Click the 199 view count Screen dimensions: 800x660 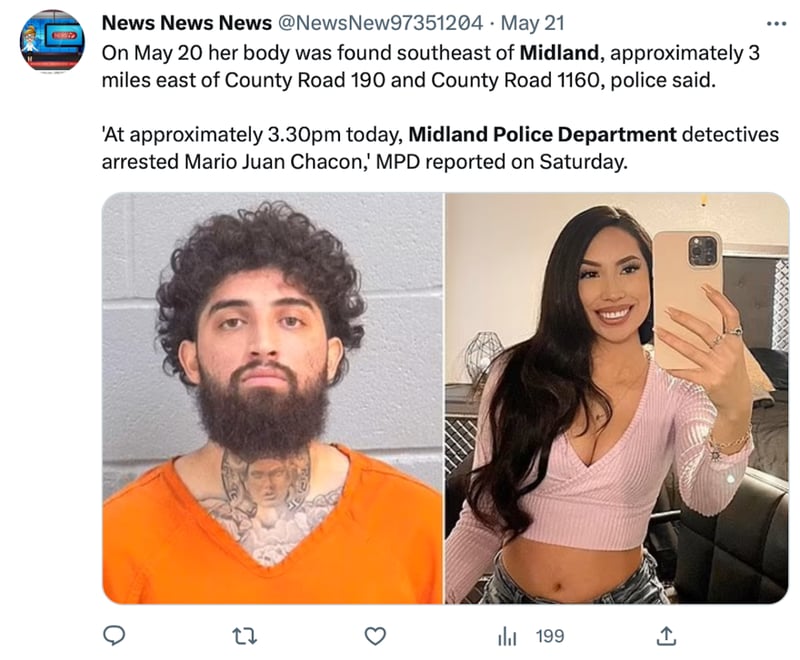pos(550,637)
